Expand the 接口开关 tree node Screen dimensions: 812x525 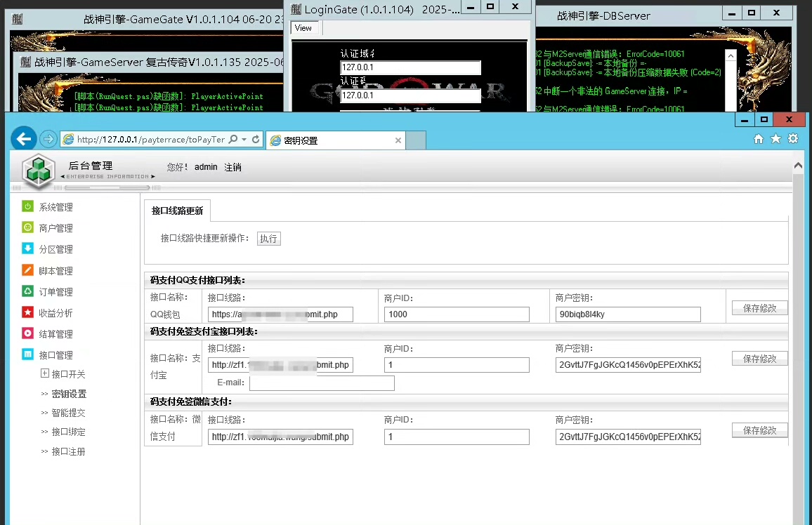(x=45, y=374)
